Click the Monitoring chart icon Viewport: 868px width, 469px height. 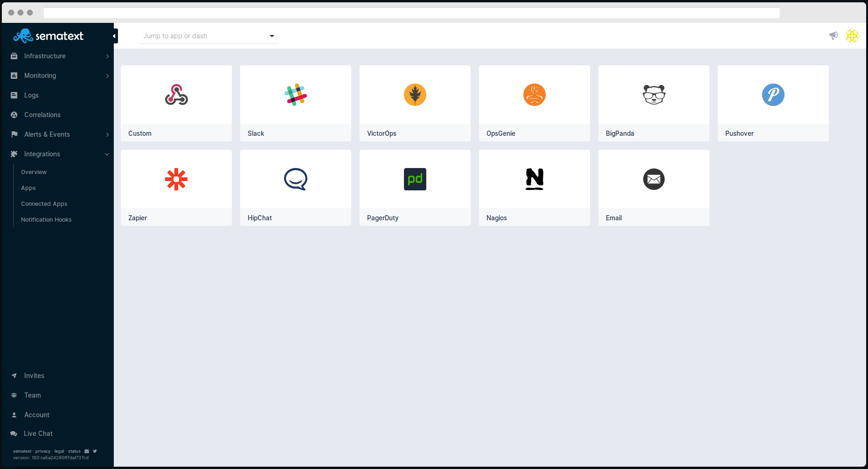[14, 76]
